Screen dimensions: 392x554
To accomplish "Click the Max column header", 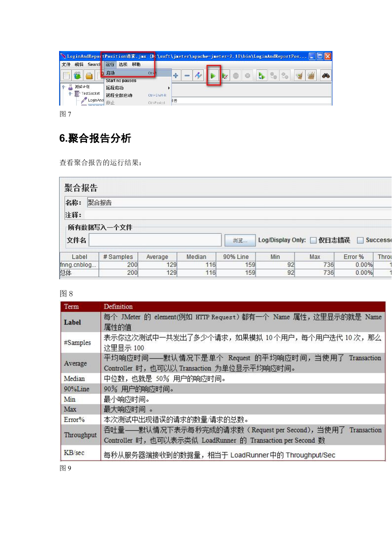I will tap(315, 257).
